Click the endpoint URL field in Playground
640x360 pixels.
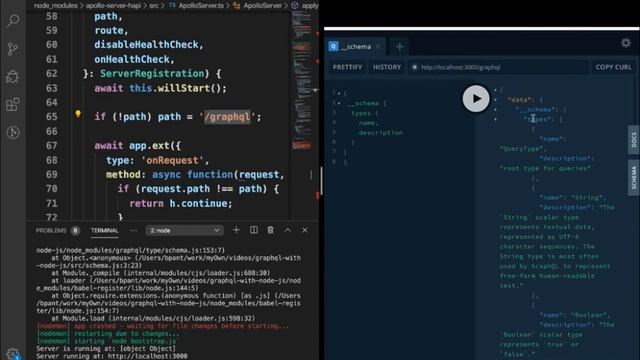point(499,67)
